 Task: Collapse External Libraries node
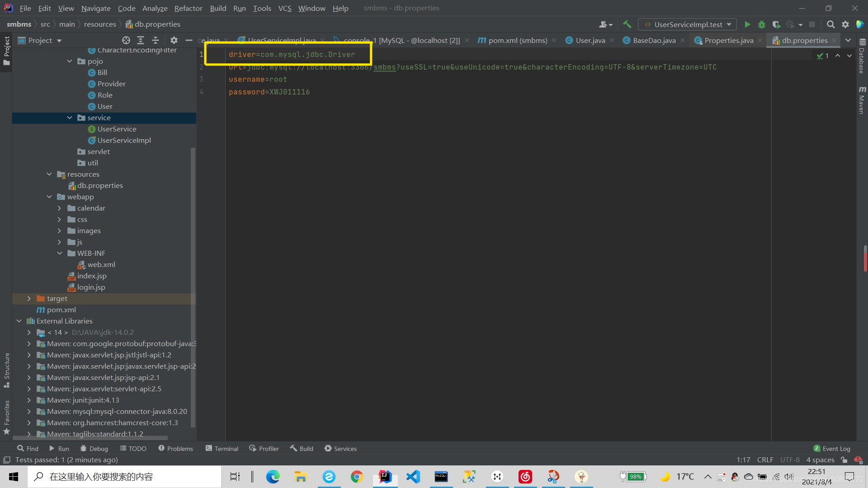pyautogui.click(x=19, y=321)
